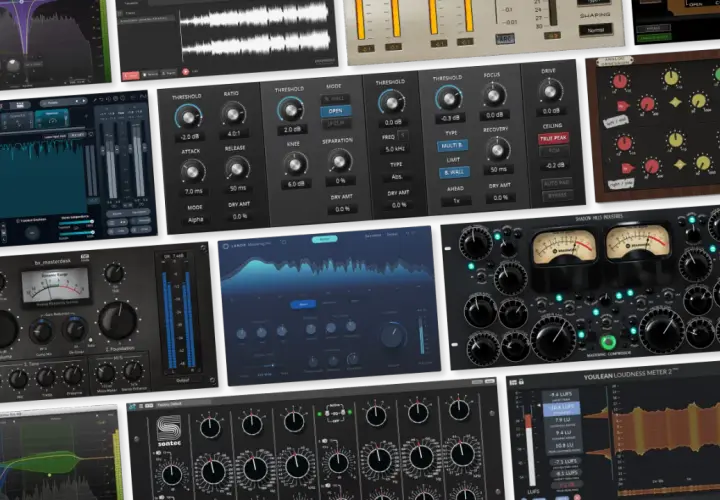720x500 pixels.
Task: Click the Mono Maker knob in bx_masterdesk
Action: [106, 373]
